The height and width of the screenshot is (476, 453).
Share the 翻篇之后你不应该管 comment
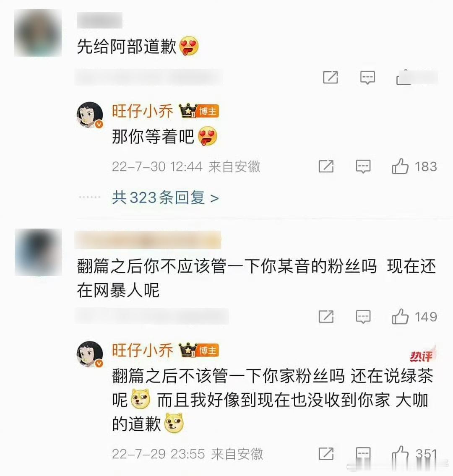pyautogui.click(x=326, y=317)
